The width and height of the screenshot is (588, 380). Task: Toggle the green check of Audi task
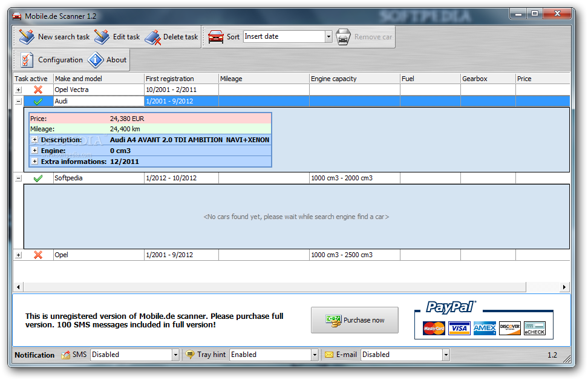pyautogui.click(x=38, y=101)
